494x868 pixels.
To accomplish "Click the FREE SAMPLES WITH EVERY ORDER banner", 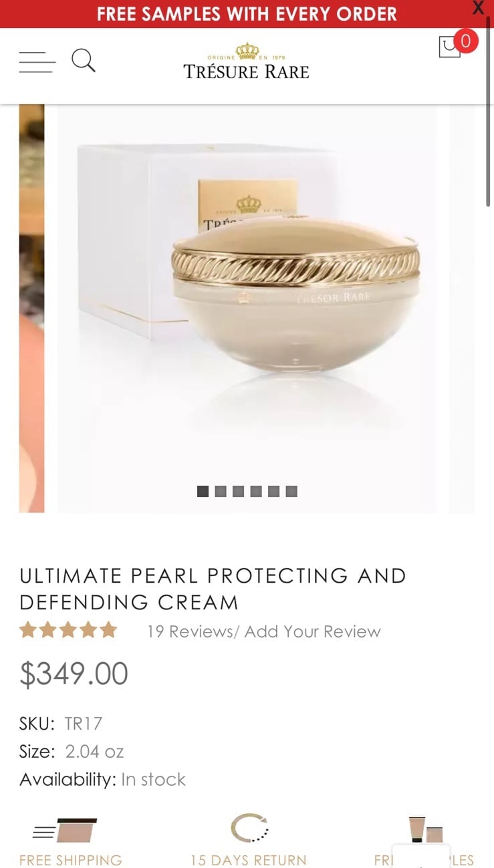I will click(x=247, y=13).
